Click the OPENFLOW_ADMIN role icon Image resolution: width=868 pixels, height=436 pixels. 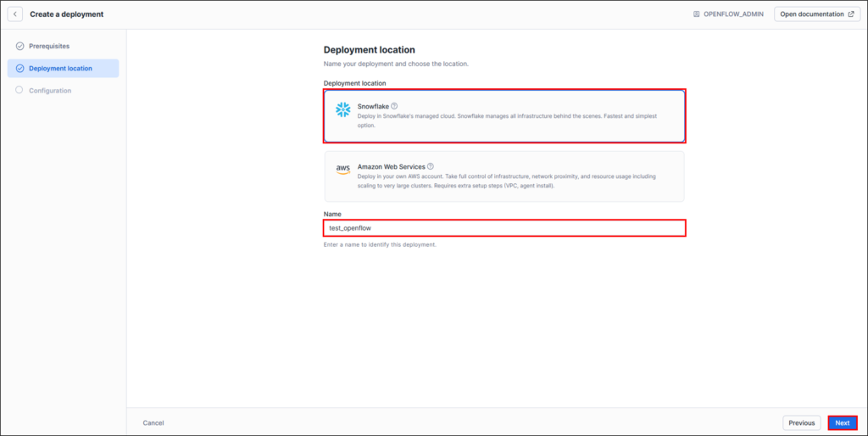[x=697, y=14]
